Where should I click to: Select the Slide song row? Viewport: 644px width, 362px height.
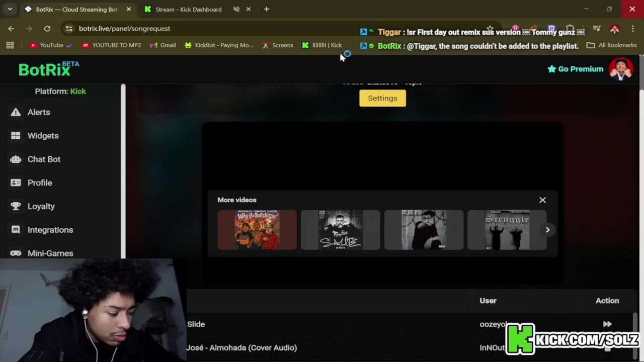(x=410, y=324)
